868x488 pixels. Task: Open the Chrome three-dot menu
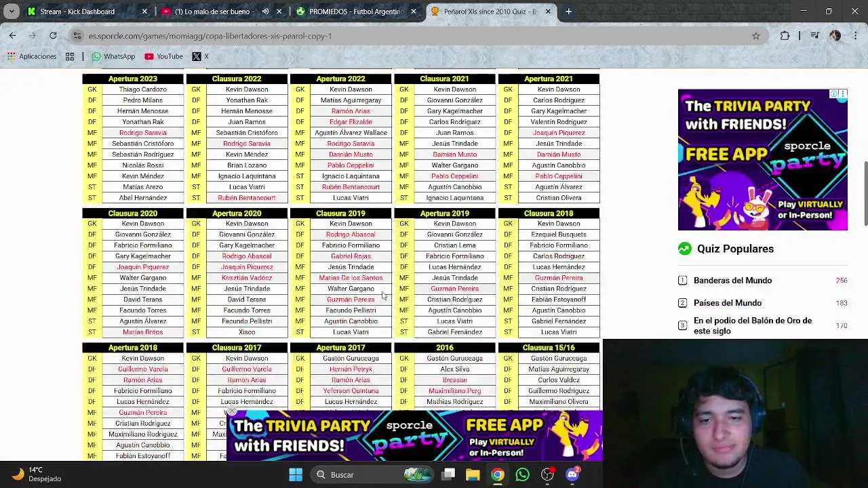pyautogui.click(x=854, y=36)
